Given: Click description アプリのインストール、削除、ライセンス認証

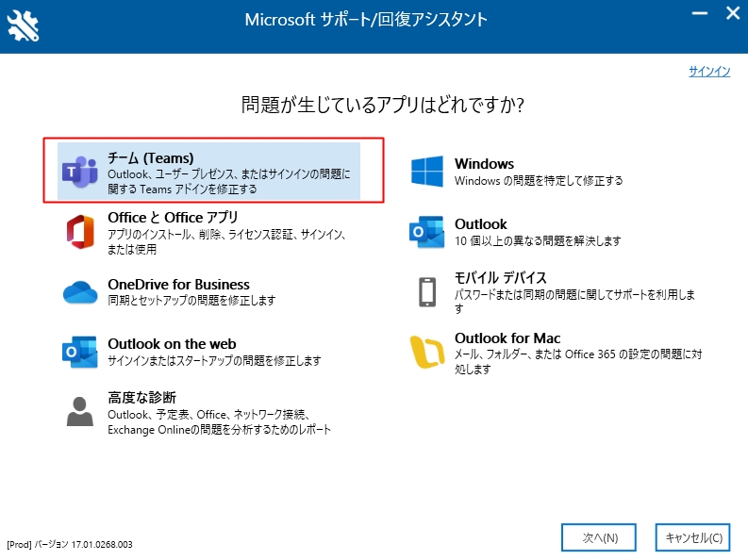Looking at the screenshot, I should [x=226, y=241].
